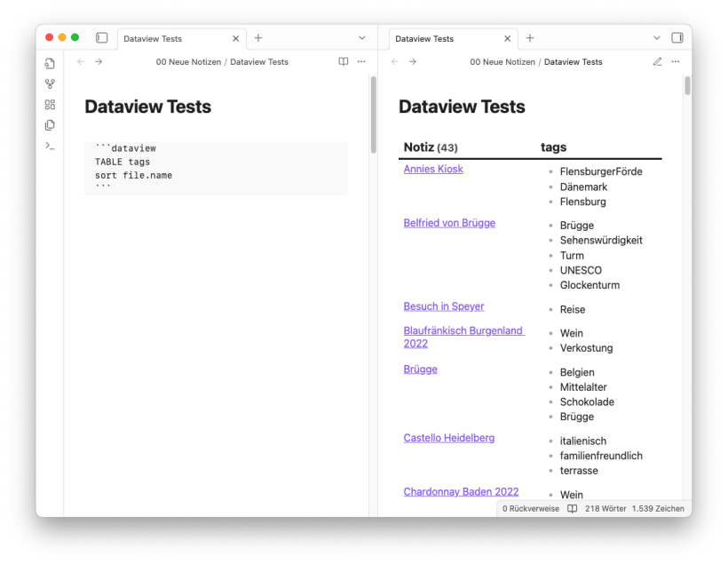Click the 'Glockenturm' tag entry
Viewport: 728px width, 564px height.
tap(590, 285)
